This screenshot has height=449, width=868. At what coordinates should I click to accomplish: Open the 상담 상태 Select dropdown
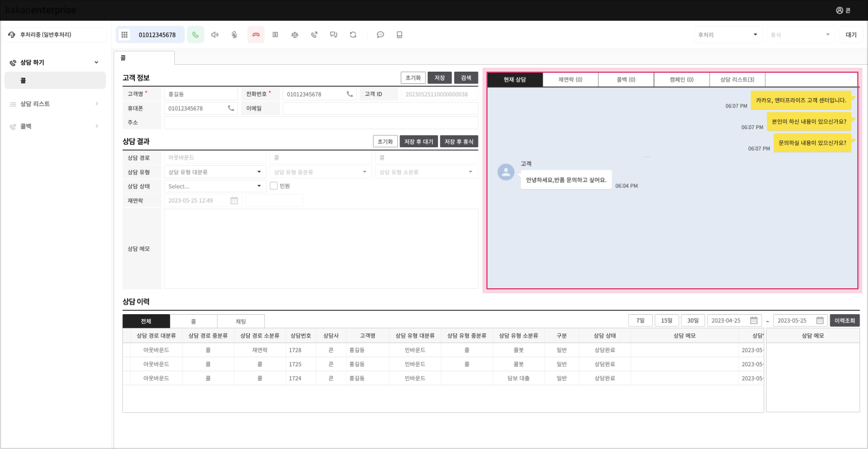point(215,186)
